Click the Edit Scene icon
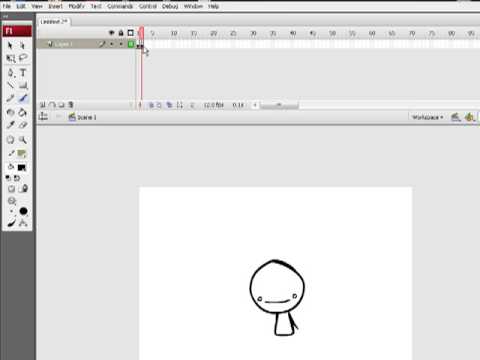The width and height of the screenshot is (480, 360). [455, 117]
